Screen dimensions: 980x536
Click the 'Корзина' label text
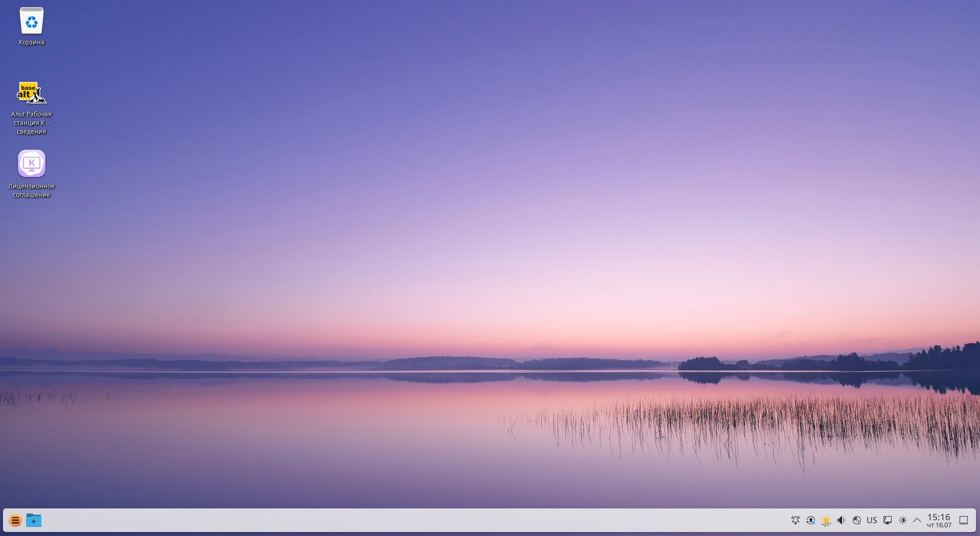point(32,42)
